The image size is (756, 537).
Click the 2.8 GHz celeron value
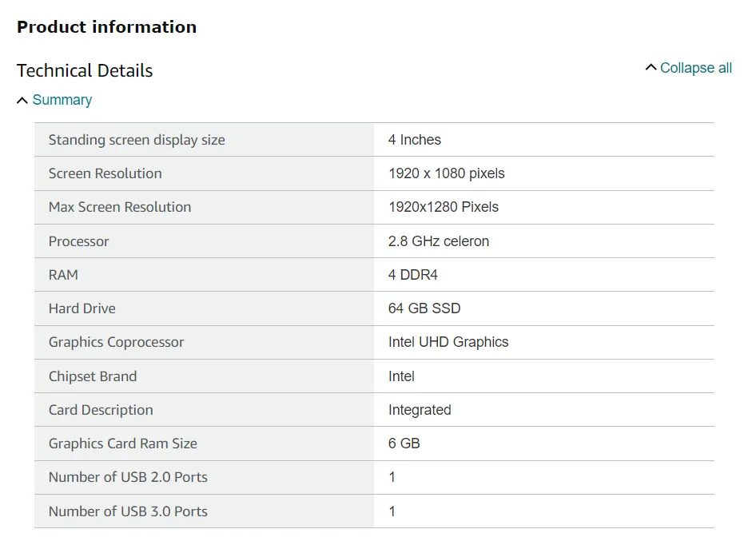(439, 241)
